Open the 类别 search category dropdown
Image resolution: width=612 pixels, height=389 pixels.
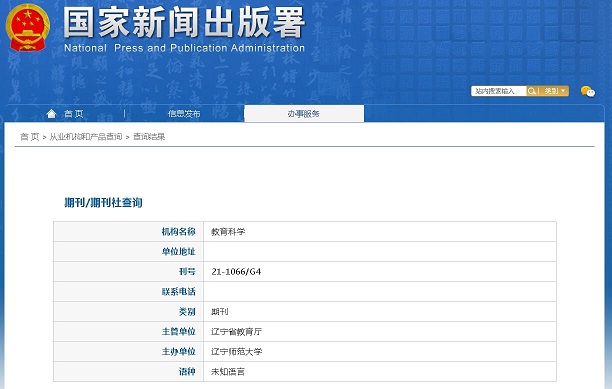[555, 91]
